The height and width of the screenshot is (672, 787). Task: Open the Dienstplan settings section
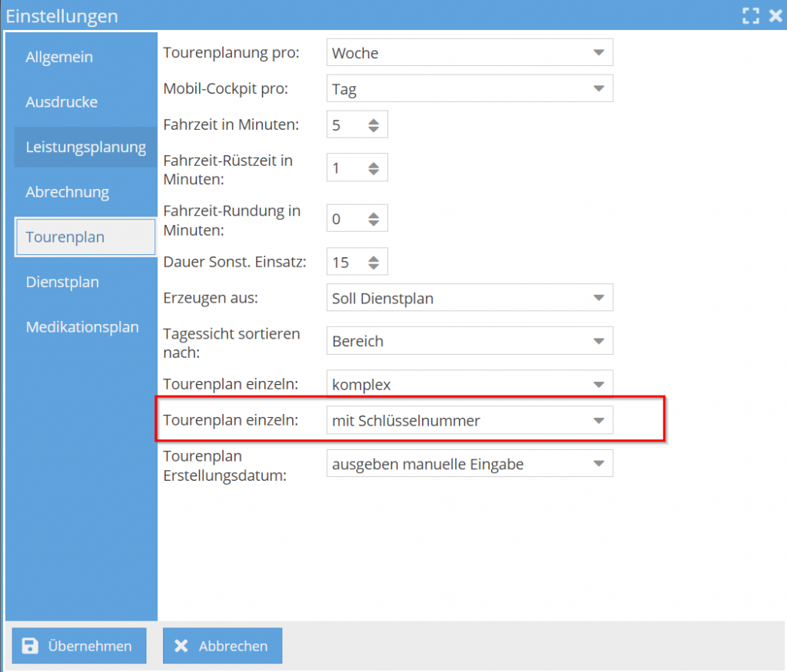[x=62, y=282]
